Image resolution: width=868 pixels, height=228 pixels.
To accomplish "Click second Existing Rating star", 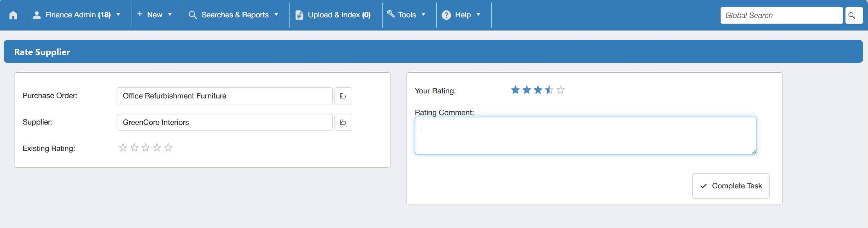I will [x=135, y=147].
